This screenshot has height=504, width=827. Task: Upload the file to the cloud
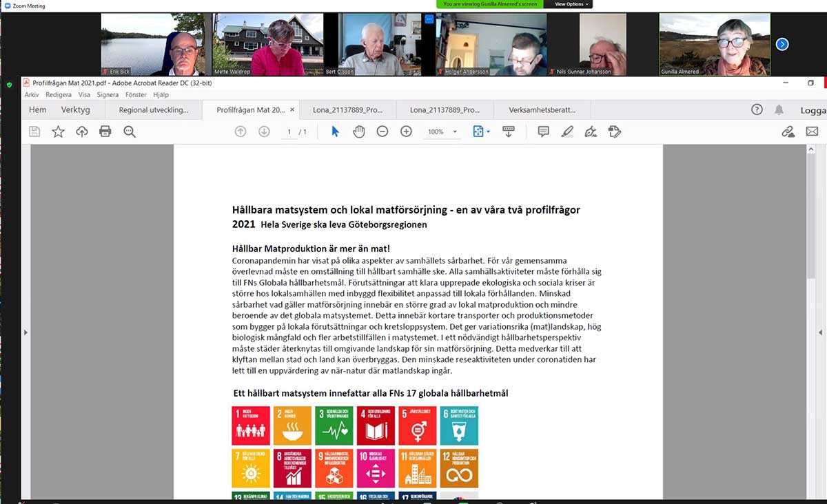(x=82, y=132)
